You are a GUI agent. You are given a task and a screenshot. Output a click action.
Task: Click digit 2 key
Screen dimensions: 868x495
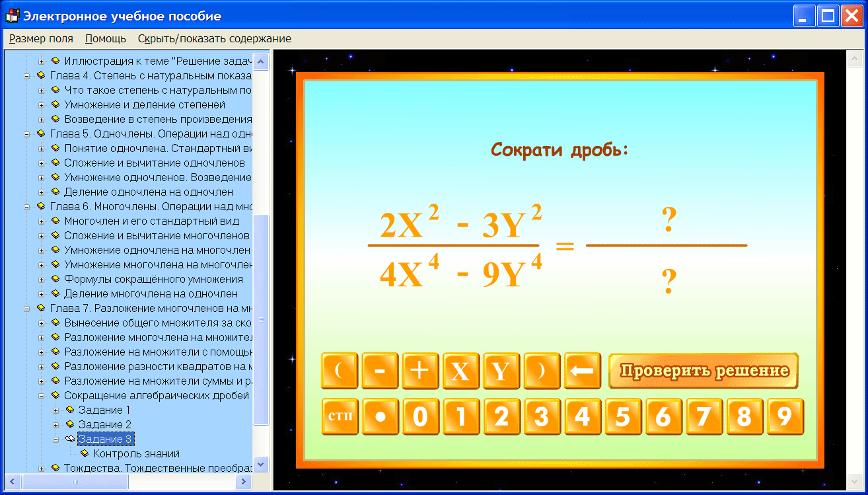point(501,416)
